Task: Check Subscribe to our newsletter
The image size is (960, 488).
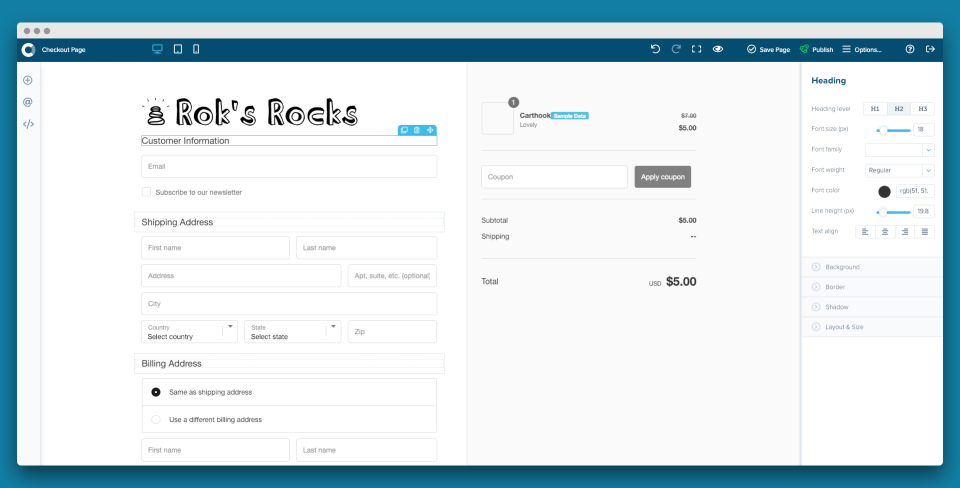Action: pos(146,192)
